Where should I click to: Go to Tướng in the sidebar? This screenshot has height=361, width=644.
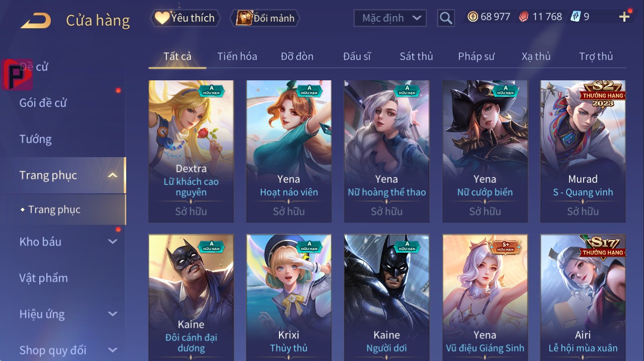pyautogui.click(x=35, y=139)
